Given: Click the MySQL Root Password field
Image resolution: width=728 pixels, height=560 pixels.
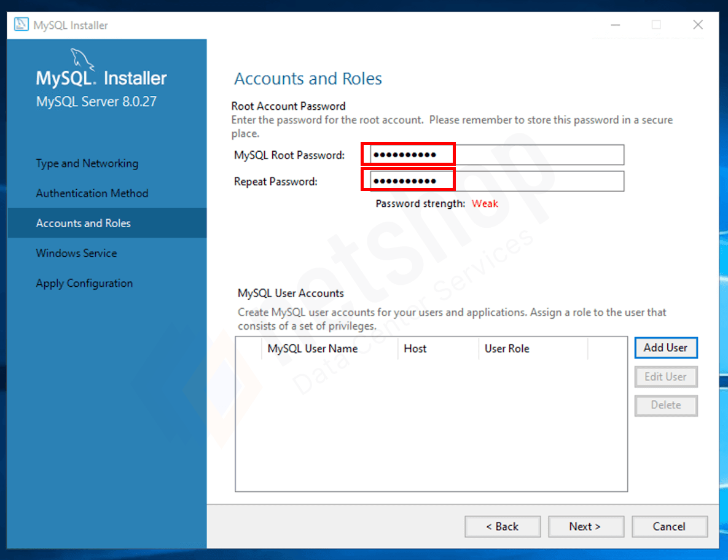Looking at the screenshot, I should point(491,155).
